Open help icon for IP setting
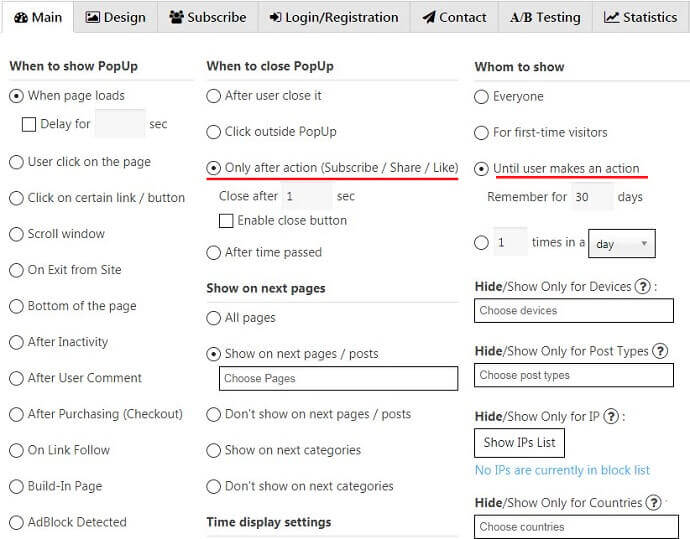 point(611,416)
